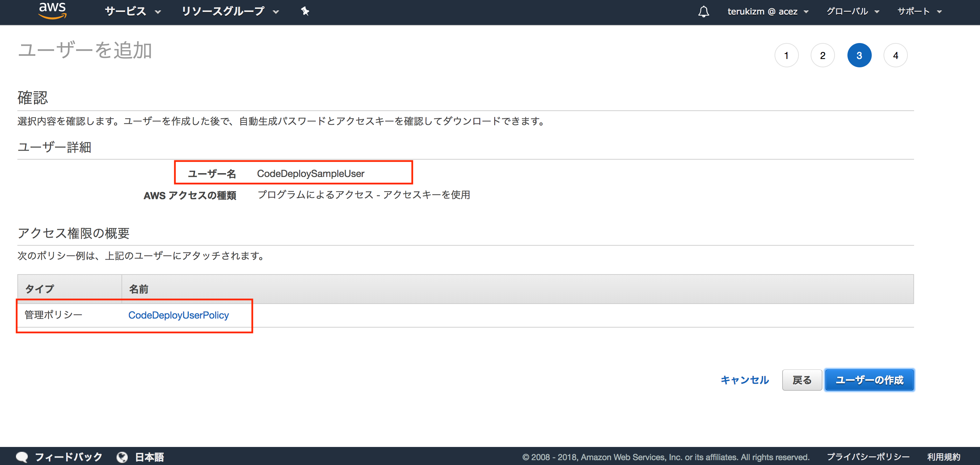Click the ユーザーの作成 button
980x465 pixels.
coord(869,379)
